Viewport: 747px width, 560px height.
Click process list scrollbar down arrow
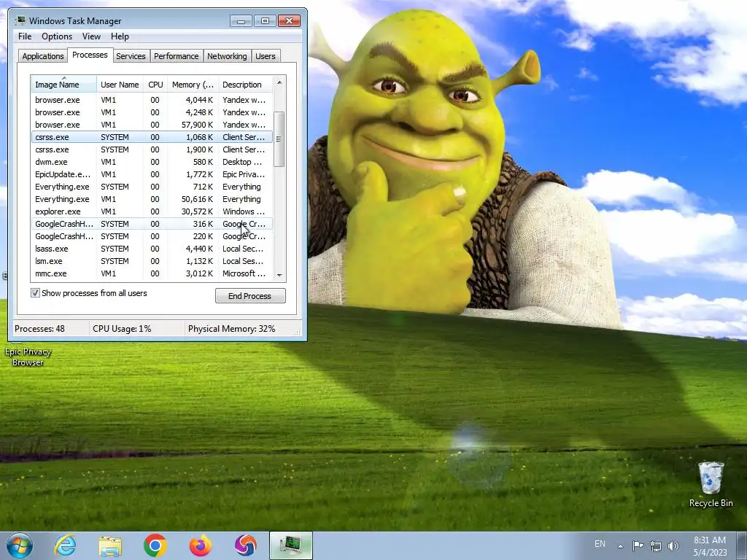click(279, 275)
